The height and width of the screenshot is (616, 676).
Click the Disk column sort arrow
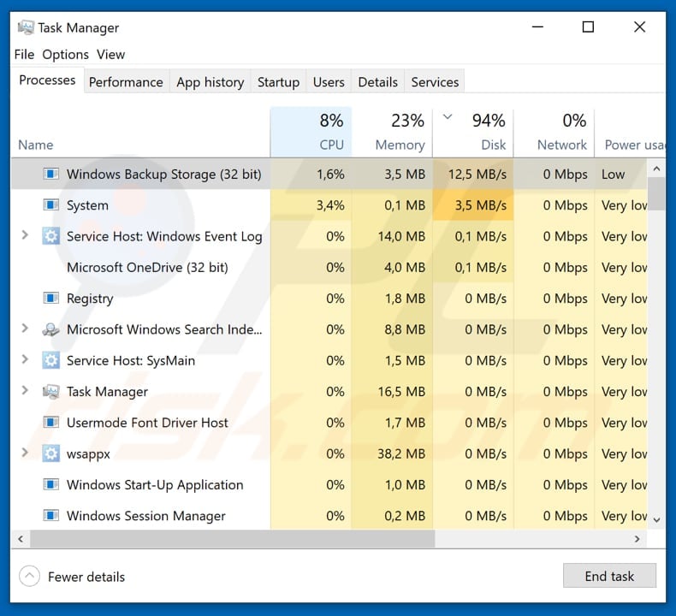448,116
